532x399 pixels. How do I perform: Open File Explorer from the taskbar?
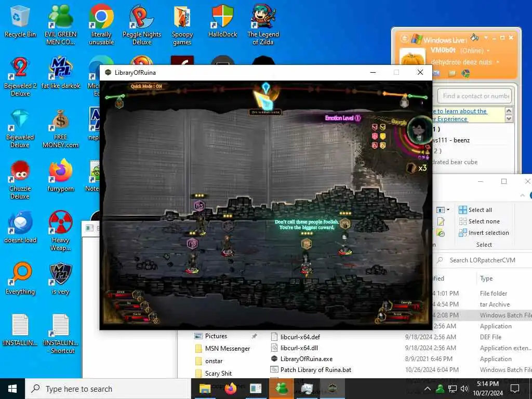(205, 389)
